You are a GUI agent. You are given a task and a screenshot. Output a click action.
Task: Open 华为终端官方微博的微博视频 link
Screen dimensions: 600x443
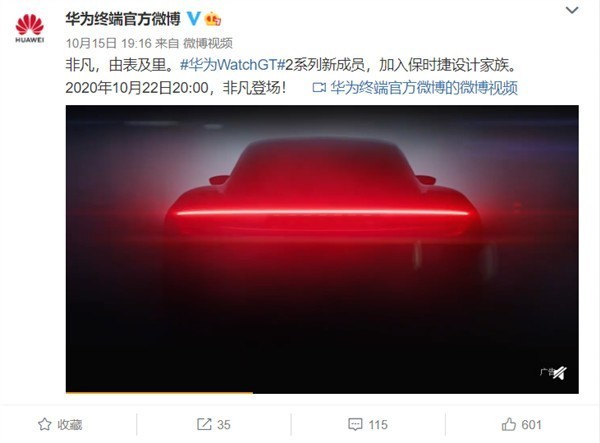pyautogui.click(x=424, y=88)
